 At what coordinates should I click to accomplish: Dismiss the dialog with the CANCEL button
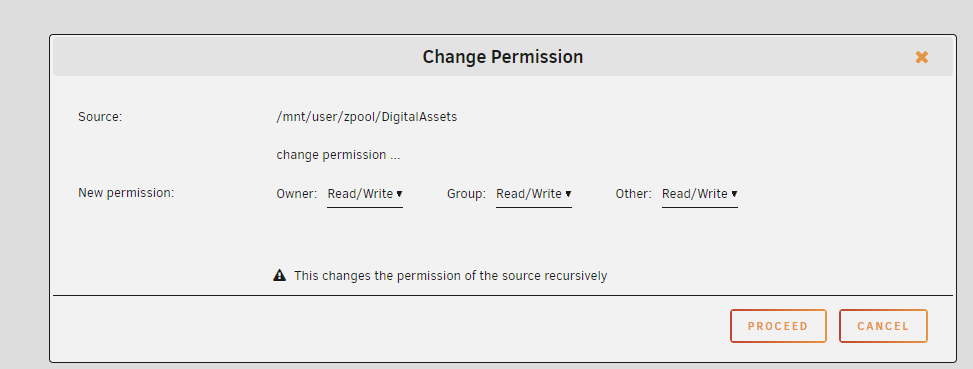[x=883, y=326]
